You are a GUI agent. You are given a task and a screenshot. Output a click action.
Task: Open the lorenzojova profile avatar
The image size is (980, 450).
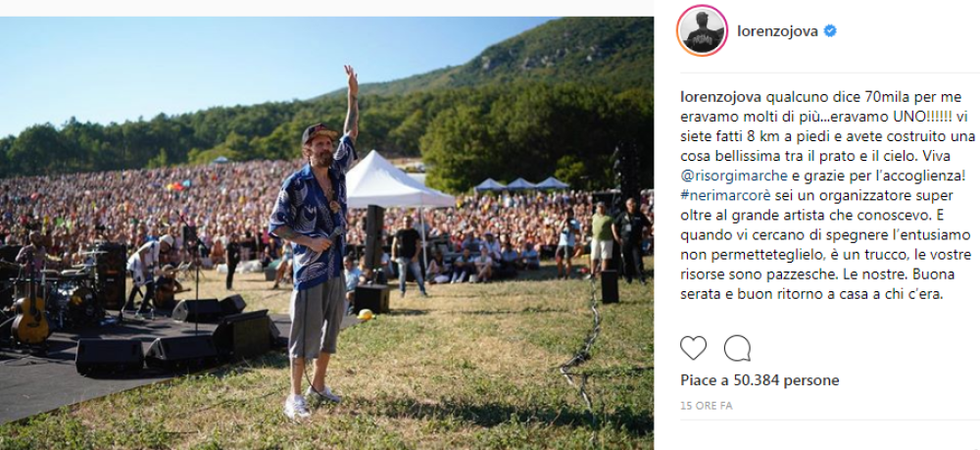(702, 30)
